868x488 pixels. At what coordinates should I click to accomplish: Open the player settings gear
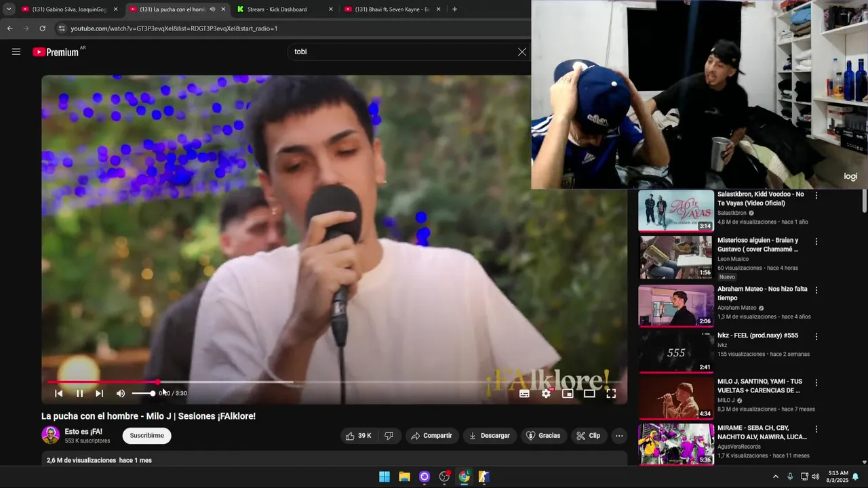coord(546,393)
